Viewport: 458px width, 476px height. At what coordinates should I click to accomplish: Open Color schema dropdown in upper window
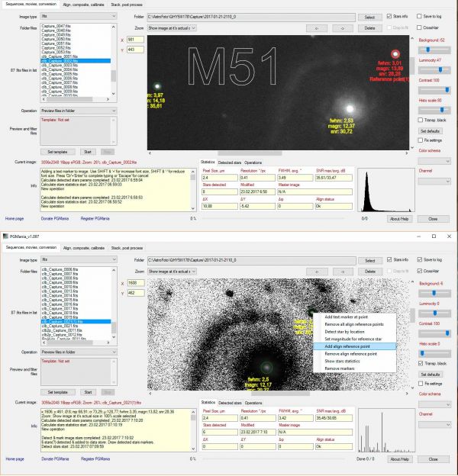pos(434,161)
